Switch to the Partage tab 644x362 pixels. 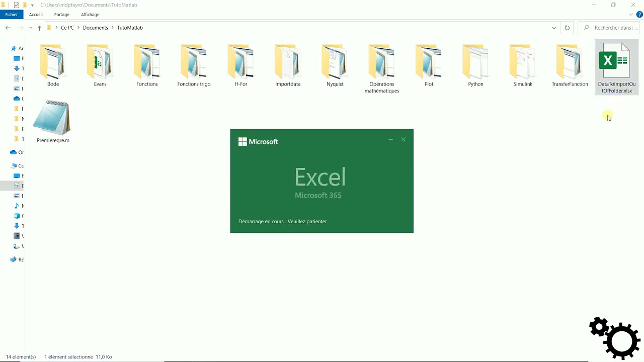coord(62,15)
